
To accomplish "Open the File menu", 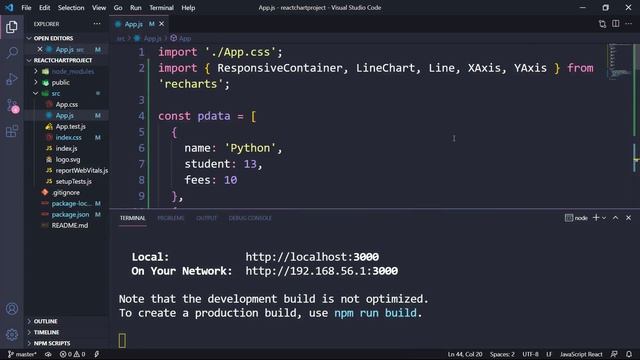I will (26, 7).
